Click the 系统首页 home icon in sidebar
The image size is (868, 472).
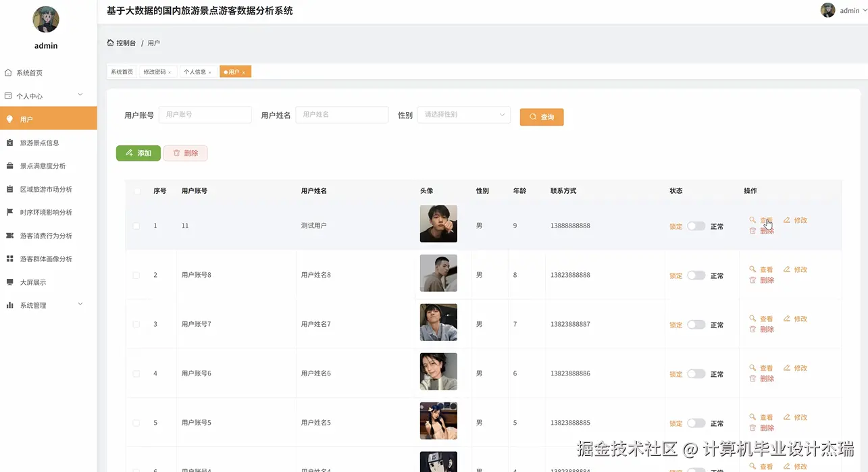[x=8, y=72]
